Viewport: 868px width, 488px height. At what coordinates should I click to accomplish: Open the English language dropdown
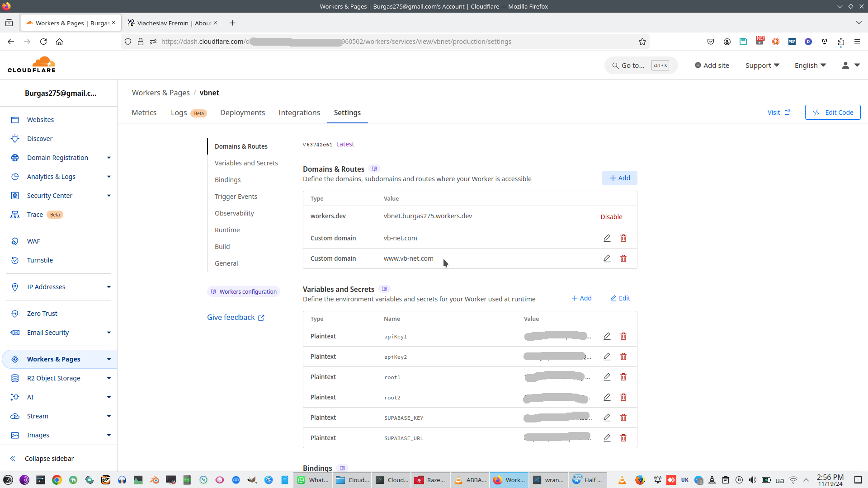tap(810, 66)
